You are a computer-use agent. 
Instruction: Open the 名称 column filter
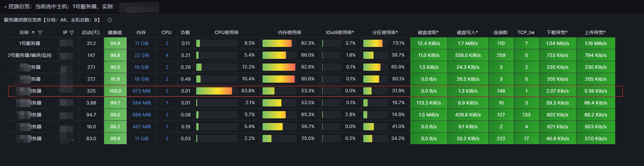click(40, 32)
